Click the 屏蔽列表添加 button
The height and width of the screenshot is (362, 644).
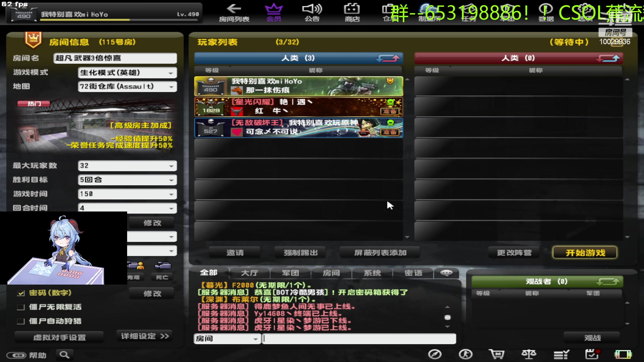click(x=380, y=253)
